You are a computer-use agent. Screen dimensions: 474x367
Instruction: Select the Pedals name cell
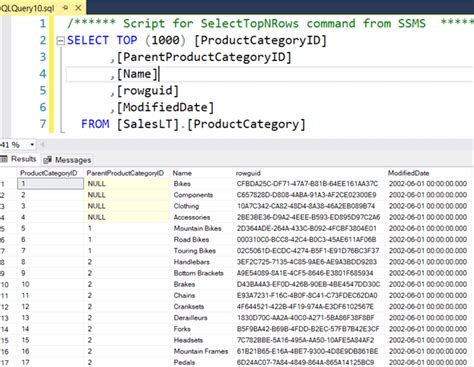coord(184,362)
